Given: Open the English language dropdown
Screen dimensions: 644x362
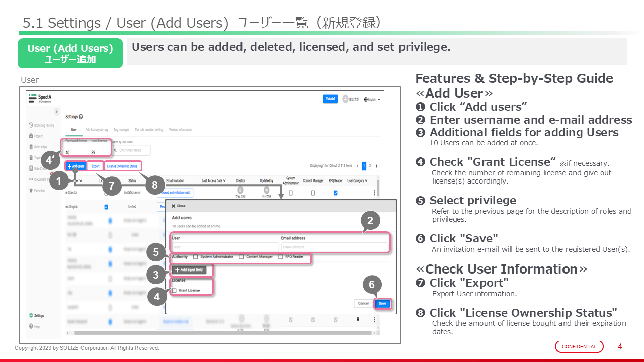Looking at the screenshot, I should pos(372,99).
